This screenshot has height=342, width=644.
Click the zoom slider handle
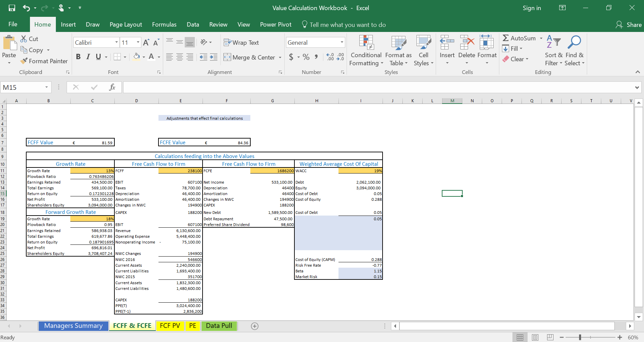pyautogui.click(x=580, y=337)
